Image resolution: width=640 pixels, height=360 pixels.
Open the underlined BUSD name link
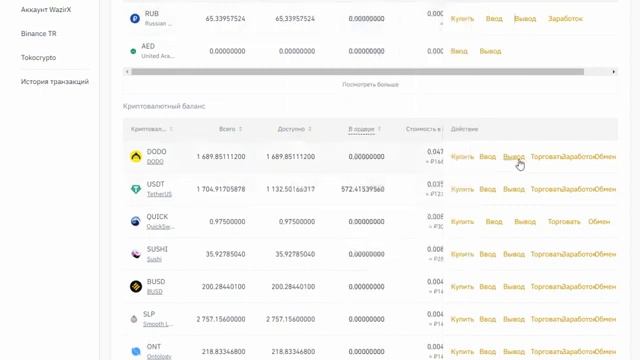coord(155,291)
